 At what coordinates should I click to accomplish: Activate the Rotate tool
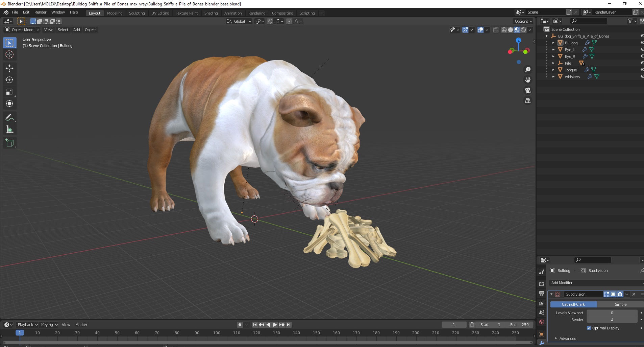[9, 80]
